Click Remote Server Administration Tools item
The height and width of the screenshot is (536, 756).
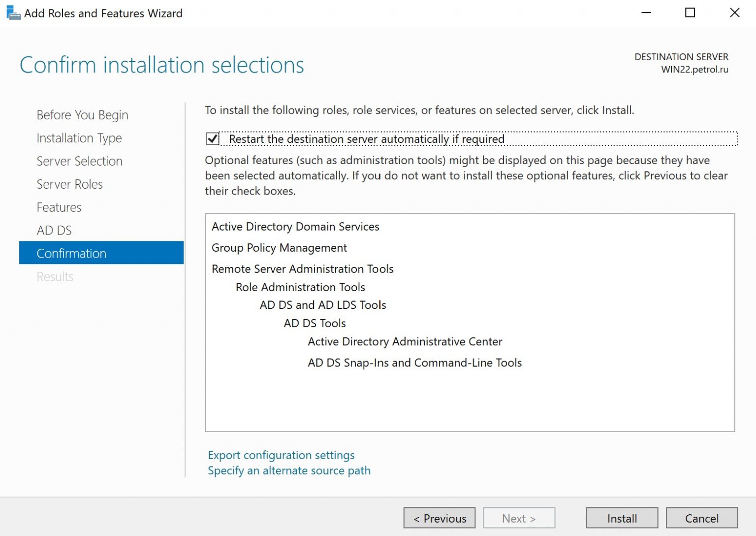pos(302,269)
